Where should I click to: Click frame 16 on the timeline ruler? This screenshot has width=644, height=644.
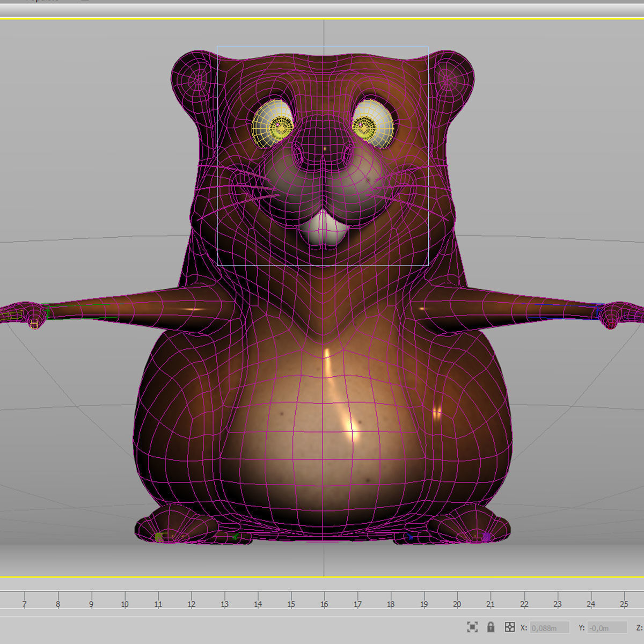point(324,604)
